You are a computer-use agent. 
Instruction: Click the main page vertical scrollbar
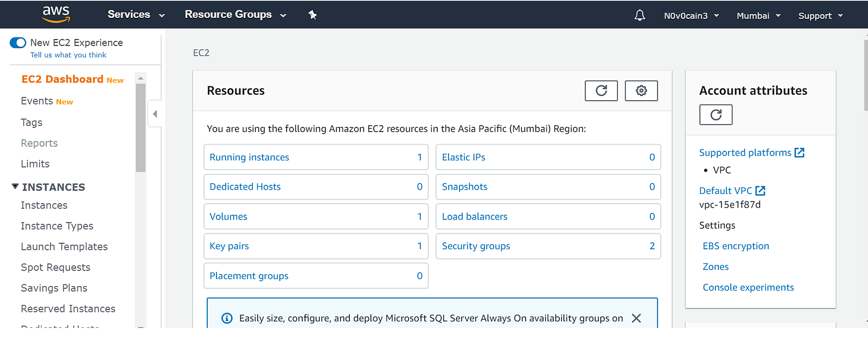point(866,75)
